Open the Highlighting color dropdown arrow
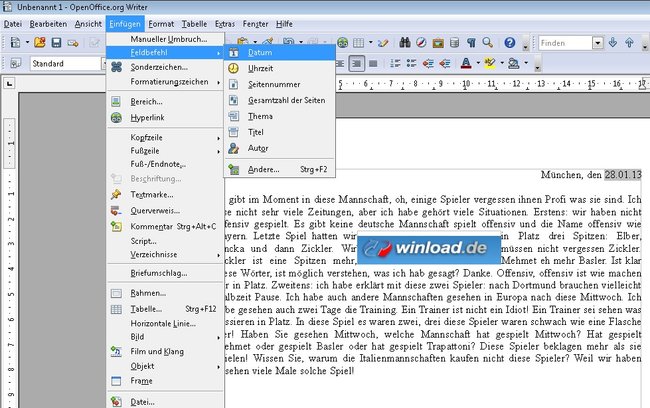This screenshot has height=408, width=650. (502, 63)
